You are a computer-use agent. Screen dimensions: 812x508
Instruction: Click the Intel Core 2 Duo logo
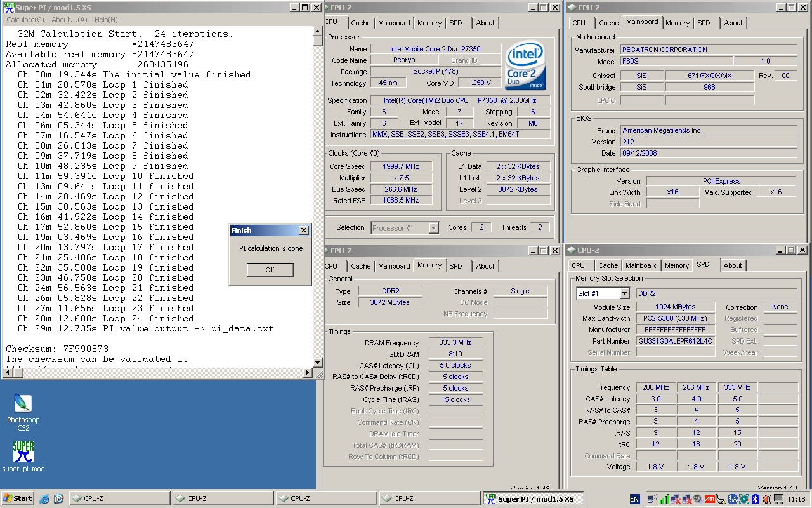[525, 66]
